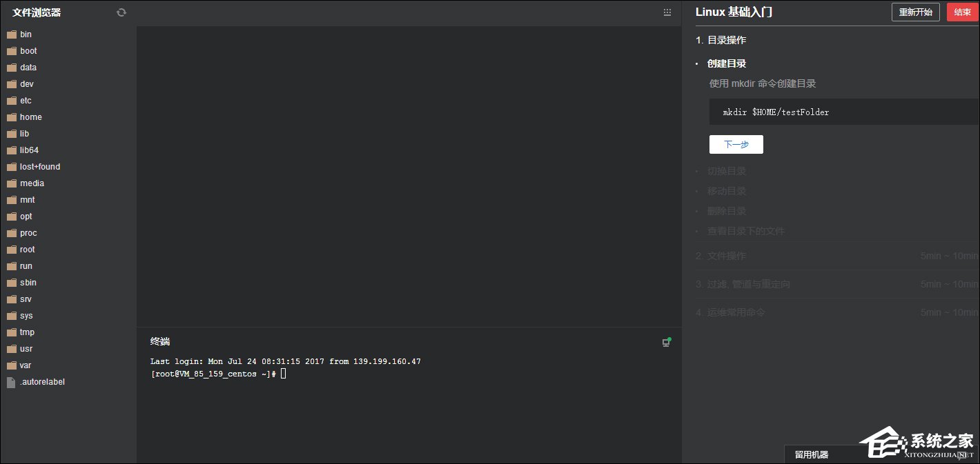Click the sbin folder icon
The image size is (980, 464).
click(11, 283)
